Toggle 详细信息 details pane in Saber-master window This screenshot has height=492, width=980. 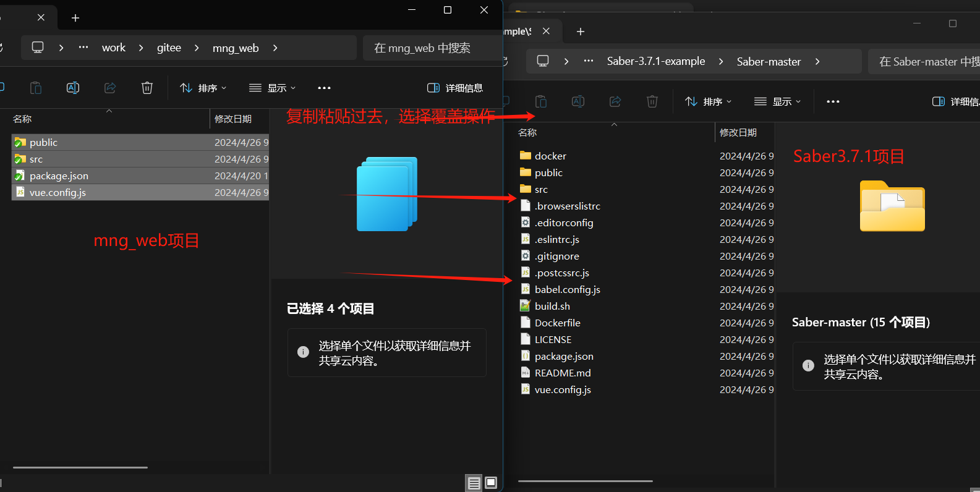(x=956, y=101)
